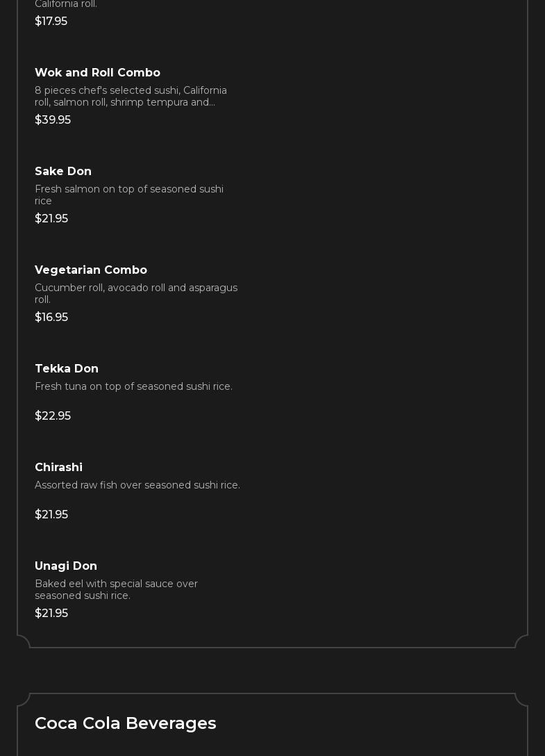
Task: Click the Coca Cola Beverages section heading
Action: [126, 723]
